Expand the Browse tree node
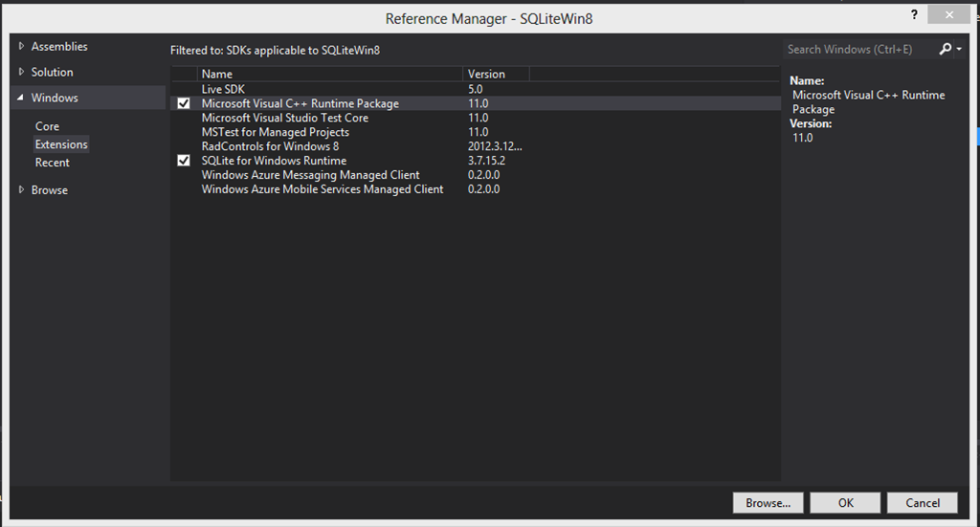 tap(22, 190)
